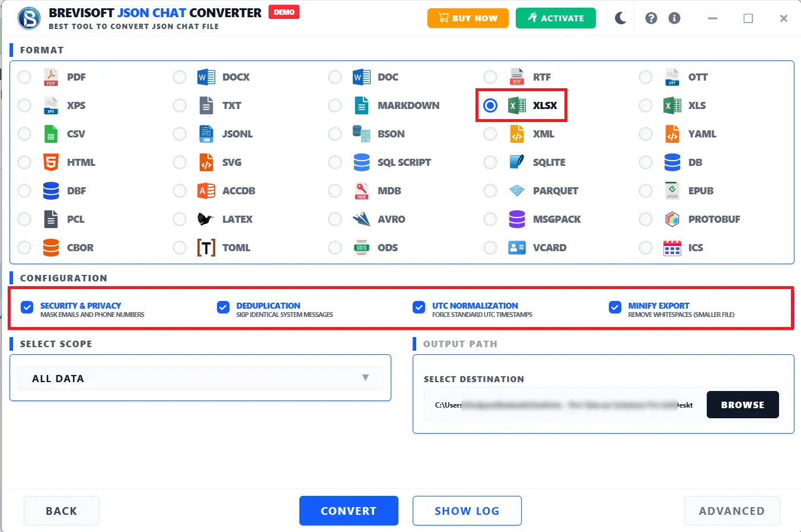Click the CSV spreadsheet icon
801x532 pixels.
click(x=51, y=134)
